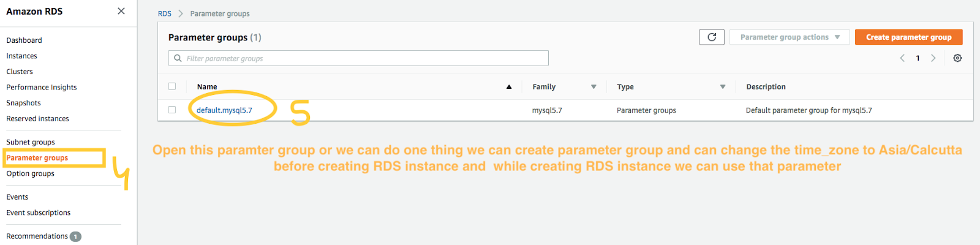
Task: Open the Family column filter arrow
Action: coord(594,87)
